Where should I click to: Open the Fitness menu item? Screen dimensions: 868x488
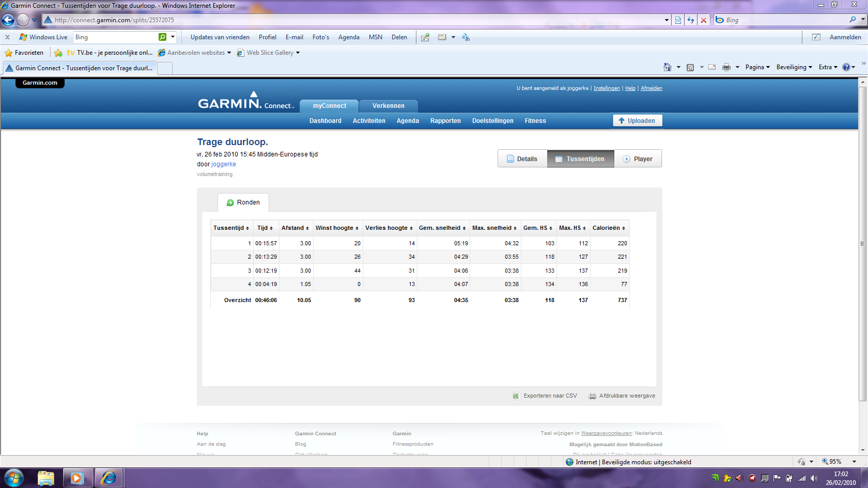coord(535,121)
